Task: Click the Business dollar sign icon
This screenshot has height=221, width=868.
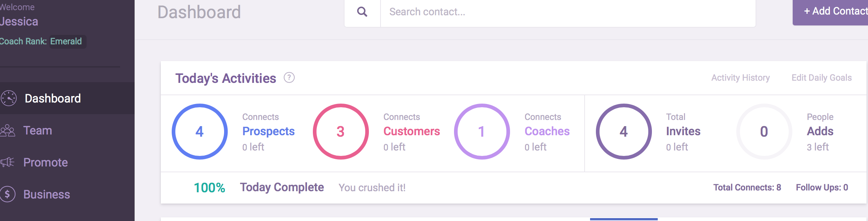Action: tap(8, 194)
